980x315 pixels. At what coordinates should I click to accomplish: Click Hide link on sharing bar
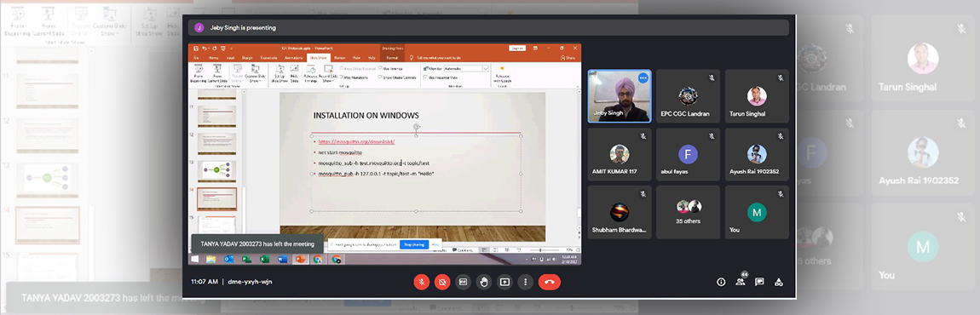[435, 244]
